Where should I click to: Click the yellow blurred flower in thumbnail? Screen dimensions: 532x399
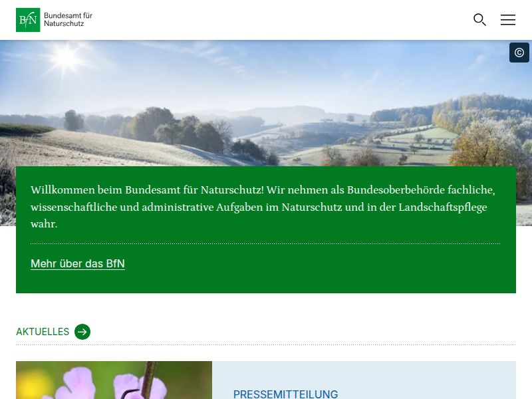coord(33,381)
